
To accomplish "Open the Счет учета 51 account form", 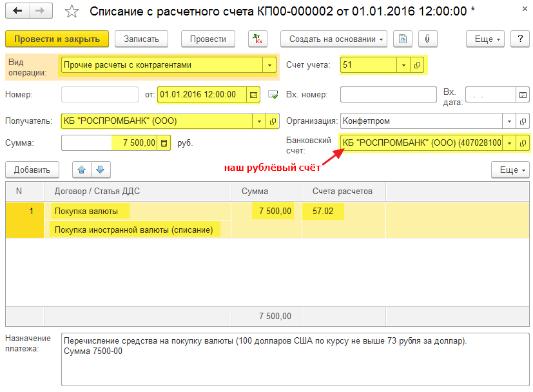I will (417, 65).
